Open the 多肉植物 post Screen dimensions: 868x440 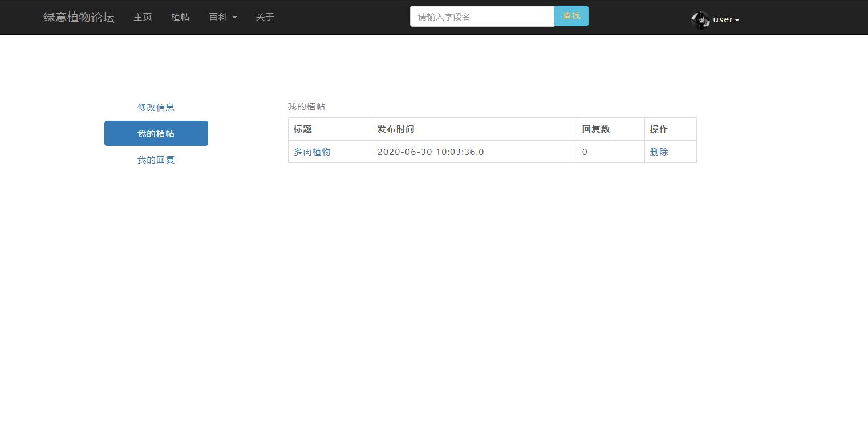coord(311,152)
